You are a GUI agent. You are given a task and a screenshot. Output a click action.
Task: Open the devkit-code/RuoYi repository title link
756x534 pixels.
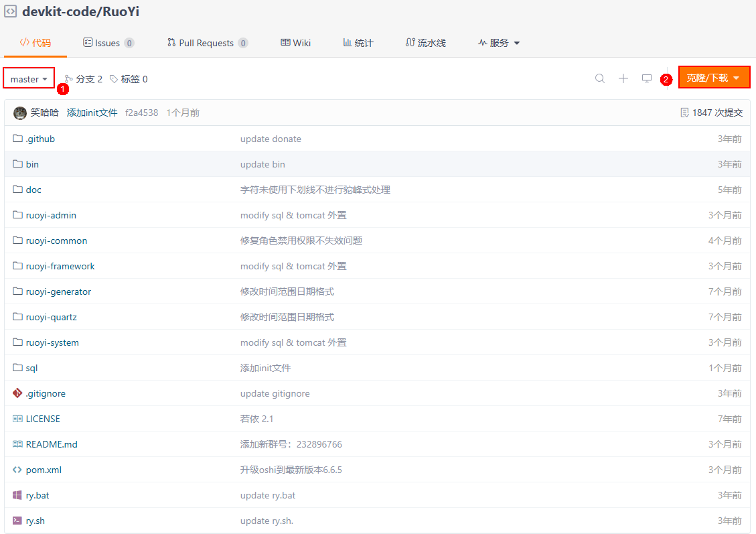coord(80,11)
